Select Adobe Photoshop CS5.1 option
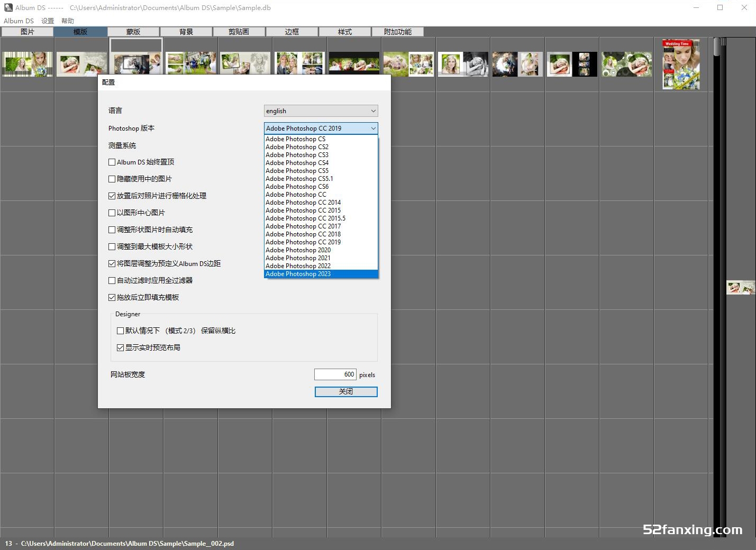The width and height of the screenshot is (756, 550). point(321,179)
